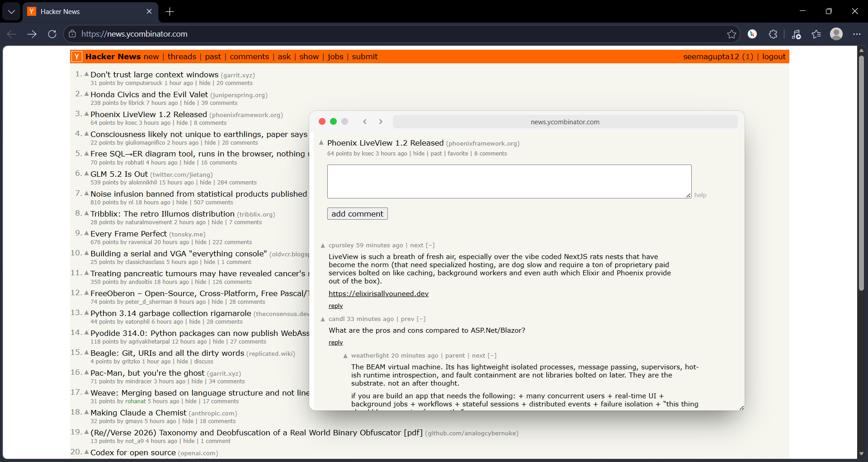Open browser favorites list icon

click(816, 34)
